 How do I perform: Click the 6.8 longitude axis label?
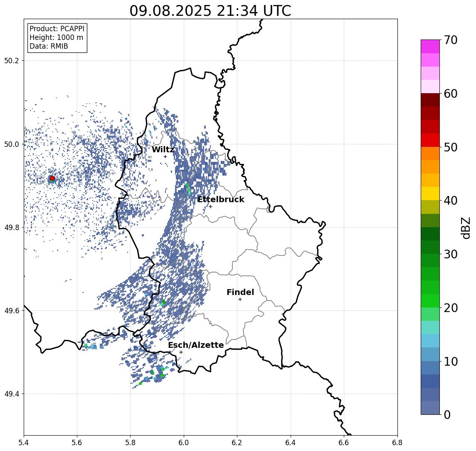tap(397, 443)
